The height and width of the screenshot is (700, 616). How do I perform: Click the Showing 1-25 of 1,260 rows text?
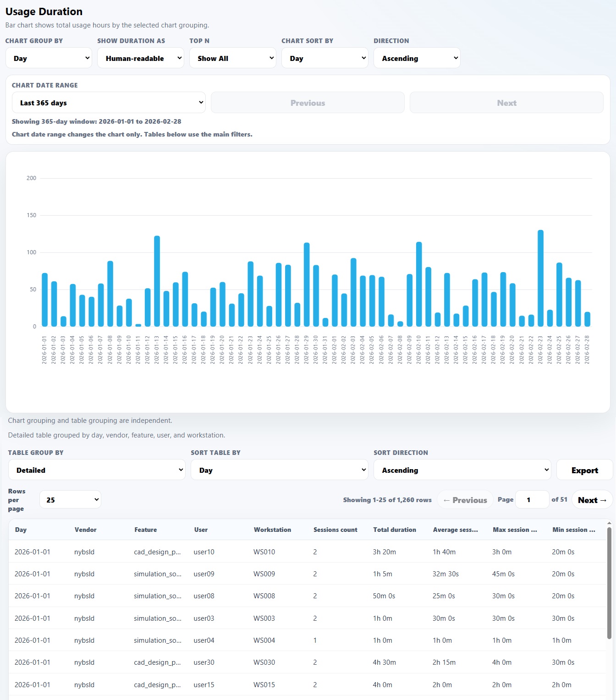coord(387,500)
